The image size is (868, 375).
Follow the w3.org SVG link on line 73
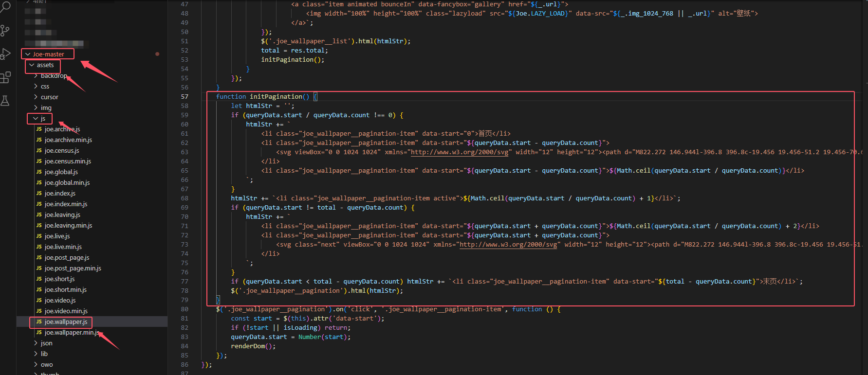point(508,245)
